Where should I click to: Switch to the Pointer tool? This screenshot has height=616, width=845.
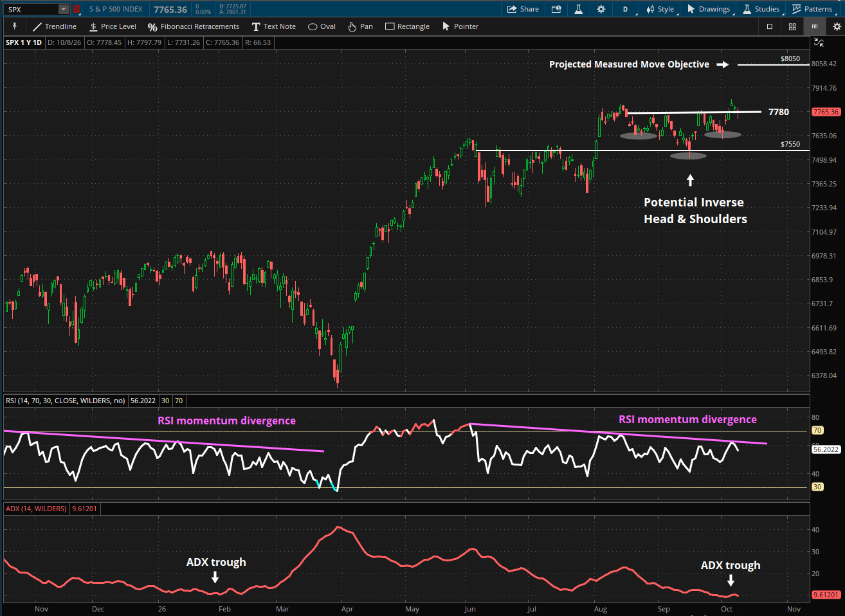(460, 26)
